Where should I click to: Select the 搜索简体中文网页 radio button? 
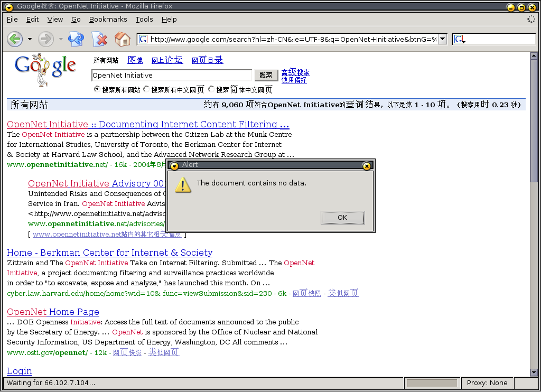click(211, 89)
